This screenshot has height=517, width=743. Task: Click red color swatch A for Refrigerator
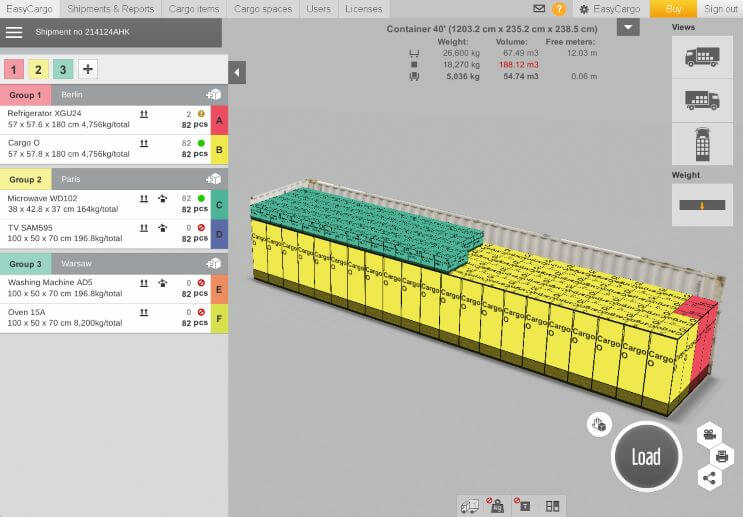pyautogui.click(x=219, y=120)
